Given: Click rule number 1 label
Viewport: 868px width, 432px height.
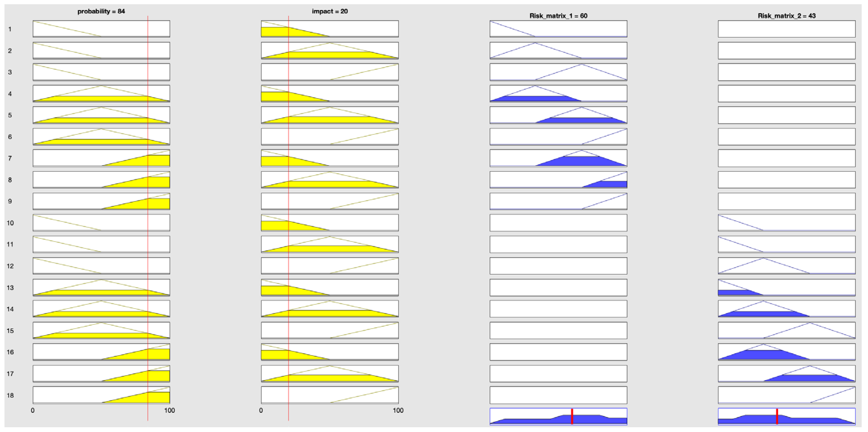Looking at the screenshot, I should (10, 29).
